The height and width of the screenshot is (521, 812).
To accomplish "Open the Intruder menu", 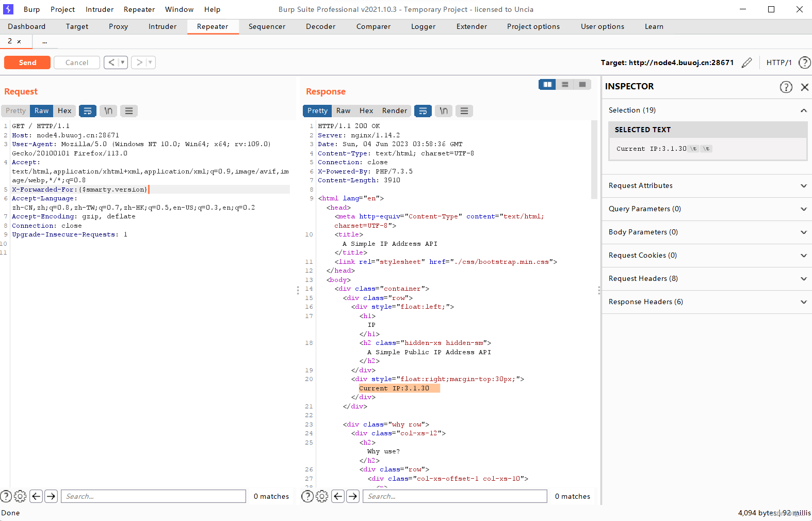I will click(100, 9).
